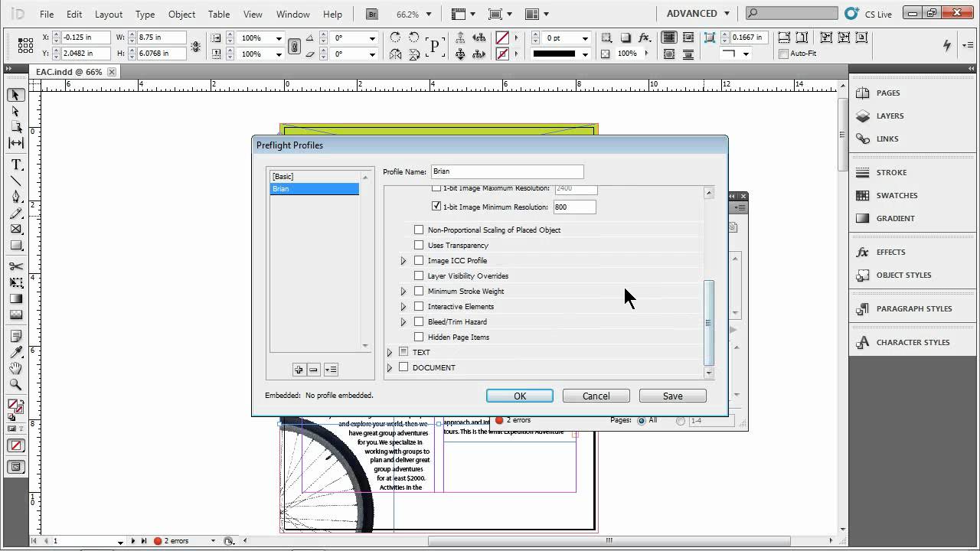
Task: Click OK in Preflight Profiles dialog
Action: pos(520,396)
